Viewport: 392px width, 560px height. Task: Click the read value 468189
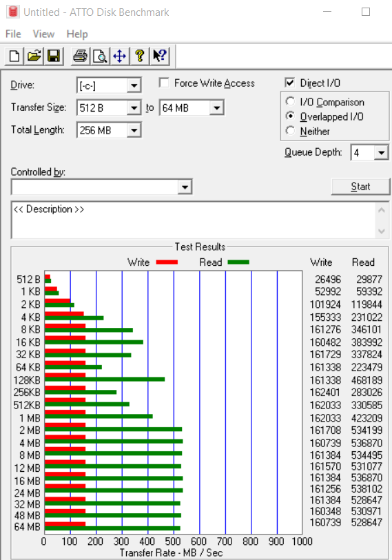[x=367, y=380]
